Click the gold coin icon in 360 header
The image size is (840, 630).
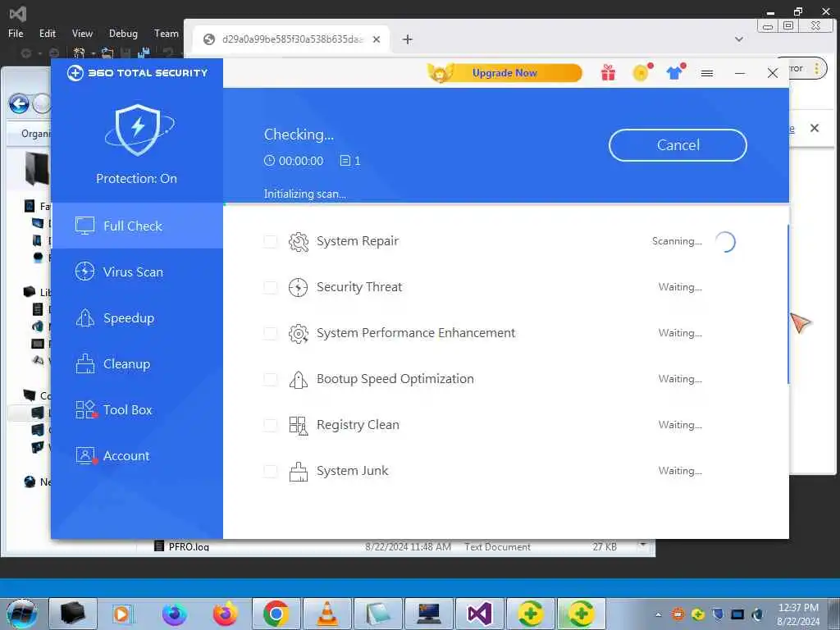tap(641, 72)
